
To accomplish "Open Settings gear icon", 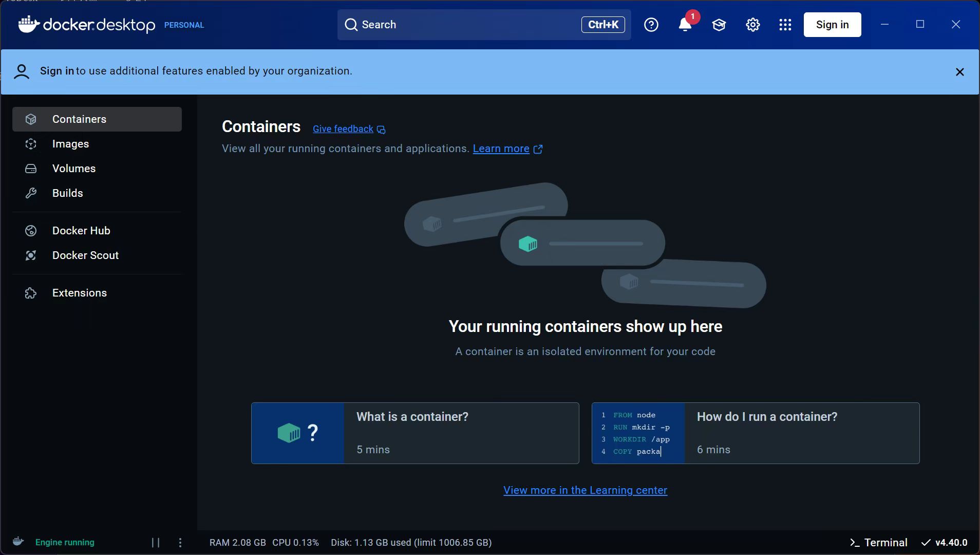I will [753, 25].
